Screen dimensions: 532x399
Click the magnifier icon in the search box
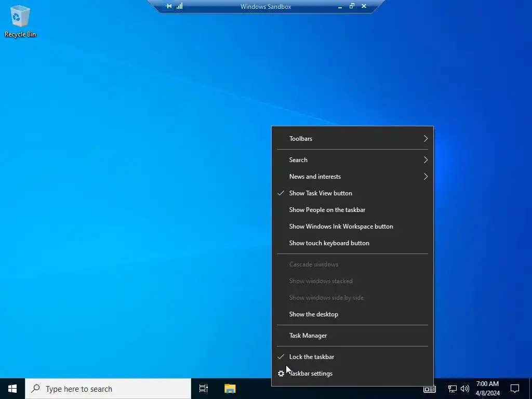[x=35, y=389]
